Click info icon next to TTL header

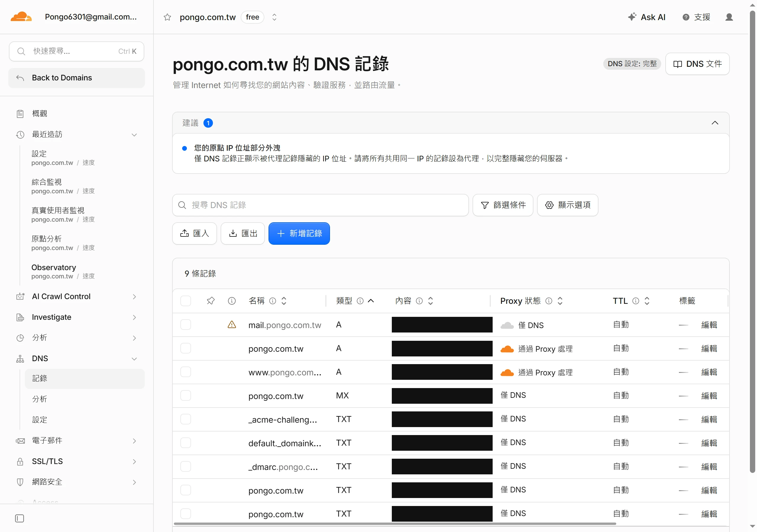[x=636, y=301]
